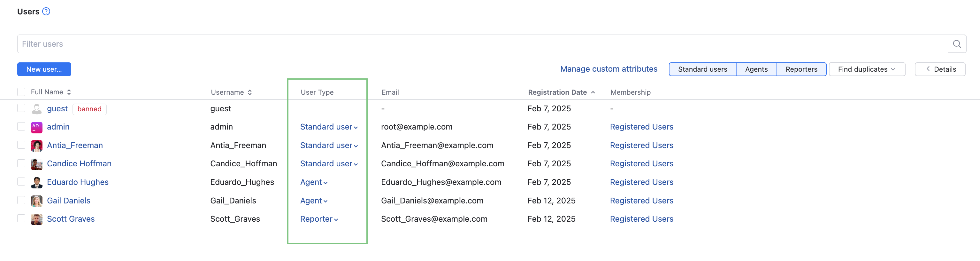This screenshot has height=261, width=980.
Task: Open the Find duplicates dropdown
Action: (x=866, y=69)
